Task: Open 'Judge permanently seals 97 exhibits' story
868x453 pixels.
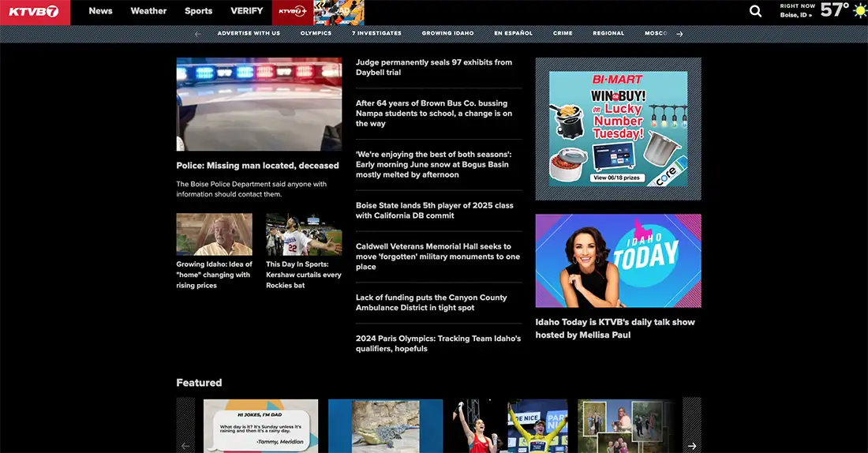Action: (x=434, y=68)
